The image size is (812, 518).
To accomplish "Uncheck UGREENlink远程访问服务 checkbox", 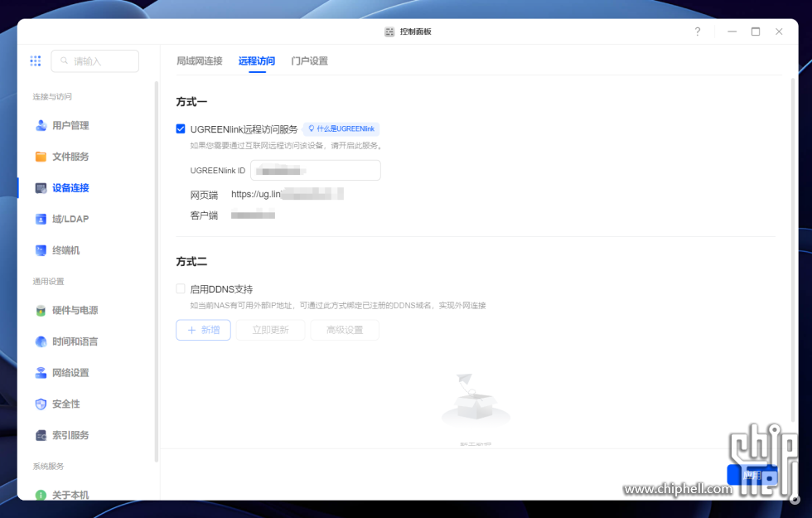I will [181, 128].
